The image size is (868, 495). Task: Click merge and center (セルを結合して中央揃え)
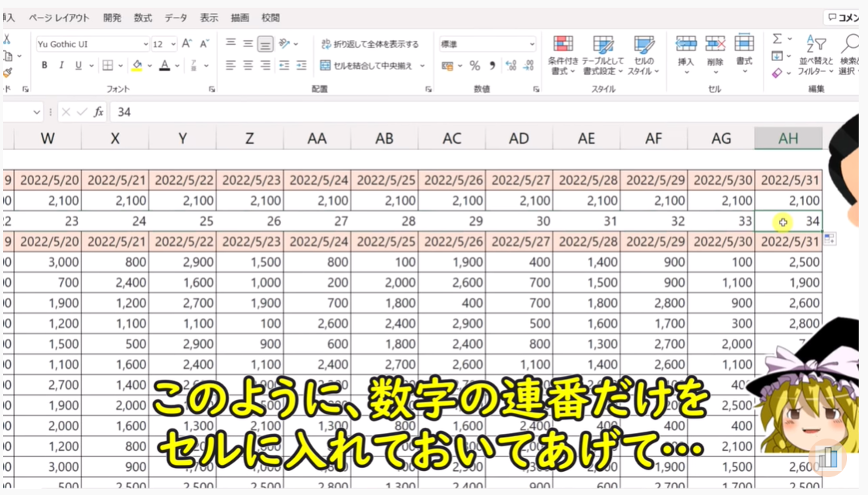373,66
